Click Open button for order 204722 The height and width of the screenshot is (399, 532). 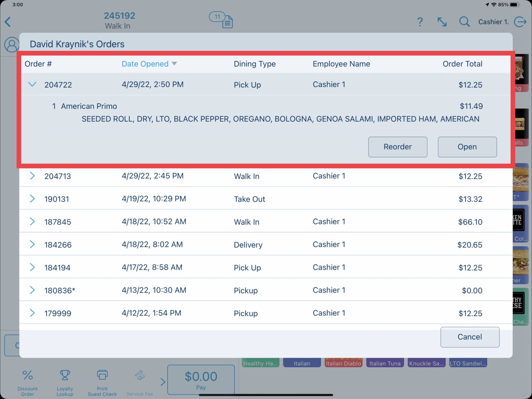coord(467,147)
